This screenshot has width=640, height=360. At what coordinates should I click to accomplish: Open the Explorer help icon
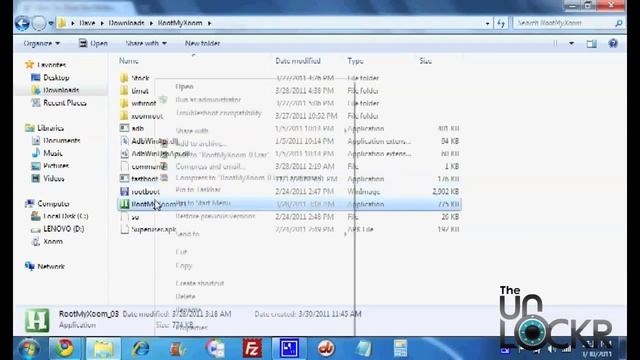coord(613,43)
